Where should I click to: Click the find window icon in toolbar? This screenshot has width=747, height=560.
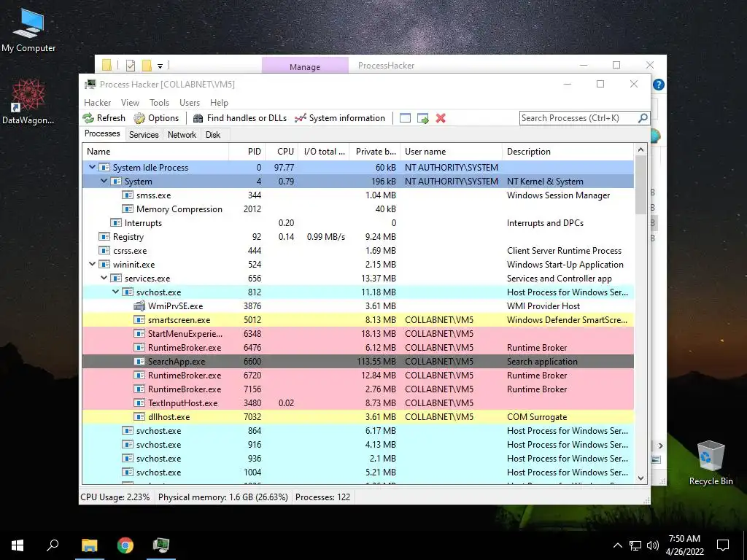[405, 118]
